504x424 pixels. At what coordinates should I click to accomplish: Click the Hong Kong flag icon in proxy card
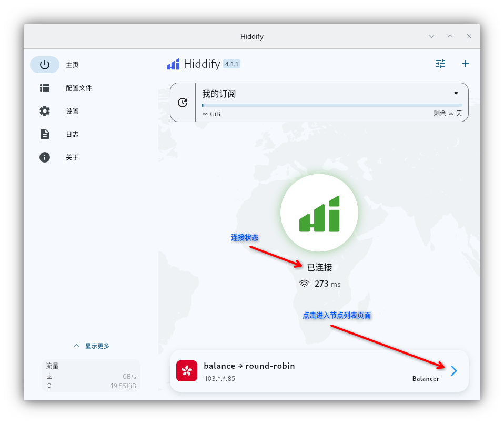[x=187, y=371]
